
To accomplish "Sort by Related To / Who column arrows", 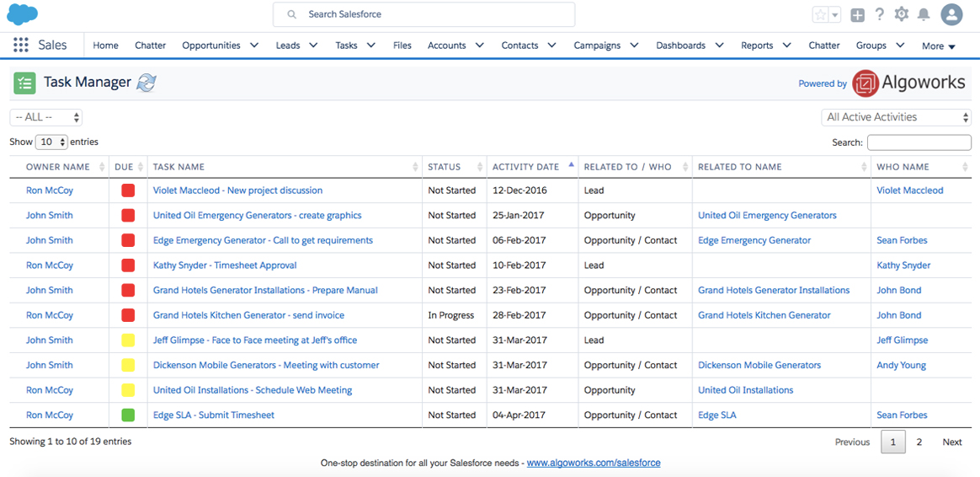I will click(685, 167).
